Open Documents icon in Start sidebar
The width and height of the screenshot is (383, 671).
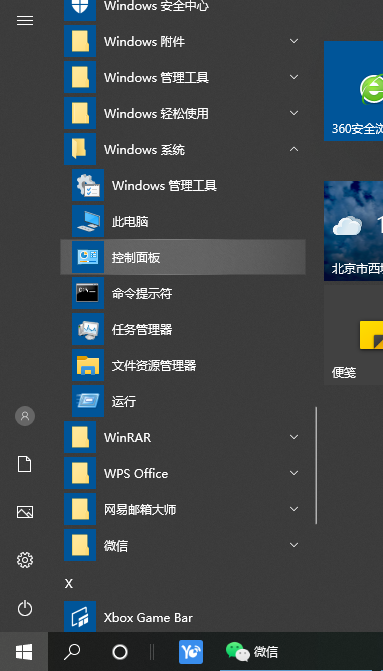25,464
